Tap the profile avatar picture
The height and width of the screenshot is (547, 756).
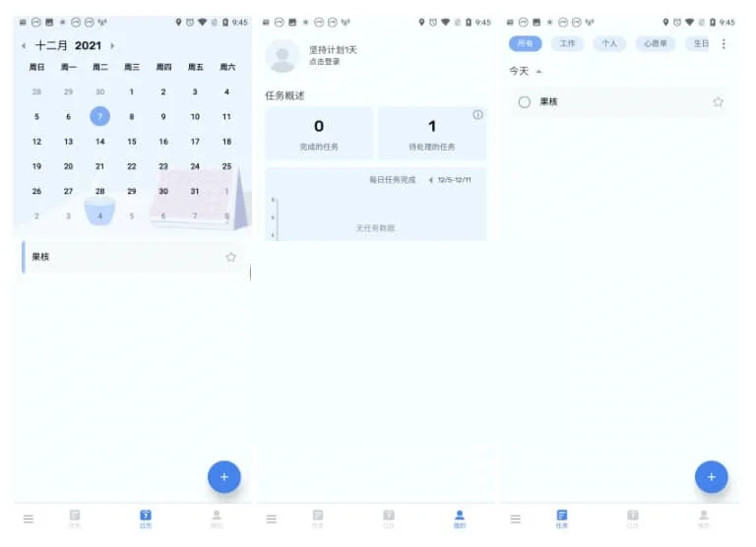coord(283,56)
